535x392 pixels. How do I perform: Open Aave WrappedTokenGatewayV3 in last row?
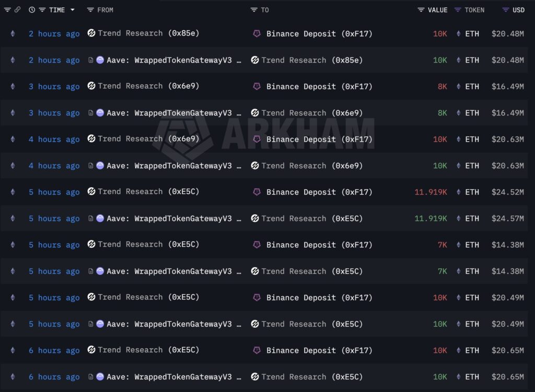click(173, 377)
